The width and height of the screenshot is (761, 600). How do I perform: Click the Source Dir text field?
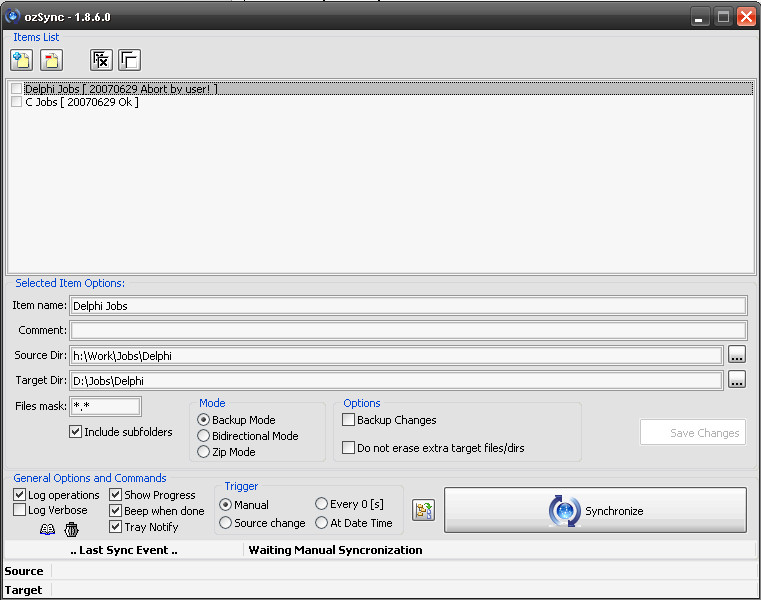point(396,356)
